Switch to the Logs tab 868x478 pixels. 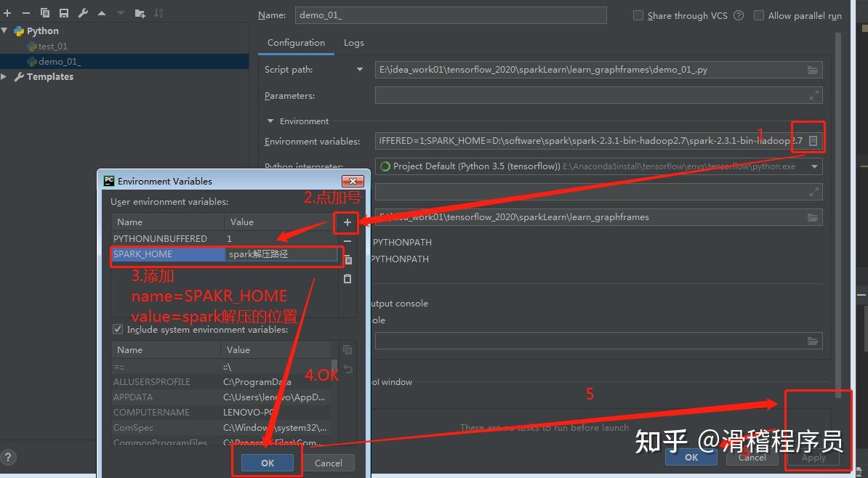tap(353, 43)
